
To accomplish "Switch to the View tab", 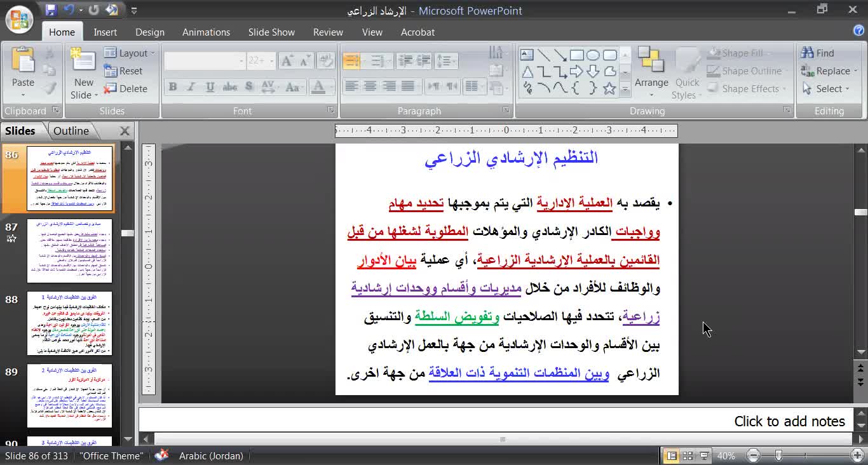I will [372, 32].
